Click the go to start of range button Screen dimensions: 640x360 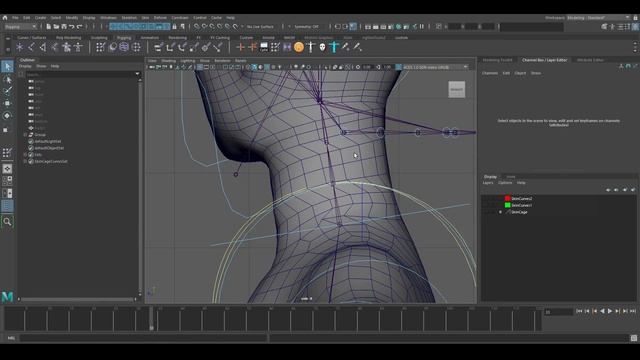[x=579, y=311]
